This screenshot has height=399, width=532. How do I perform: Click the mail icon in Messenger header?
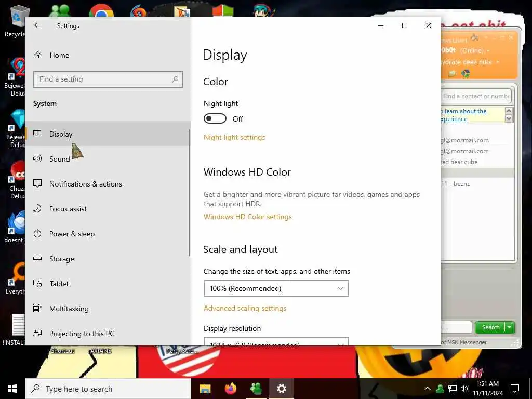click(x=452, y=73)
